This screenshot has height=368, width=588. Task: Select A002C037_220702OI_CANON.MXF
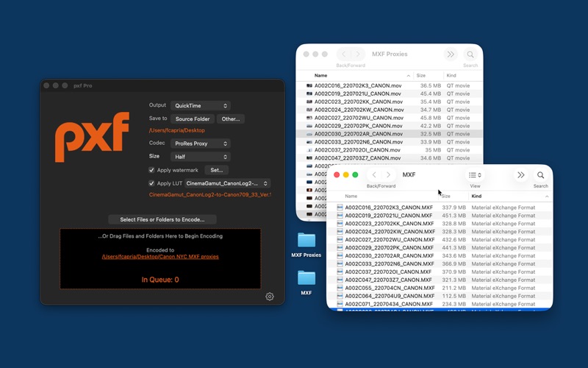440,272
